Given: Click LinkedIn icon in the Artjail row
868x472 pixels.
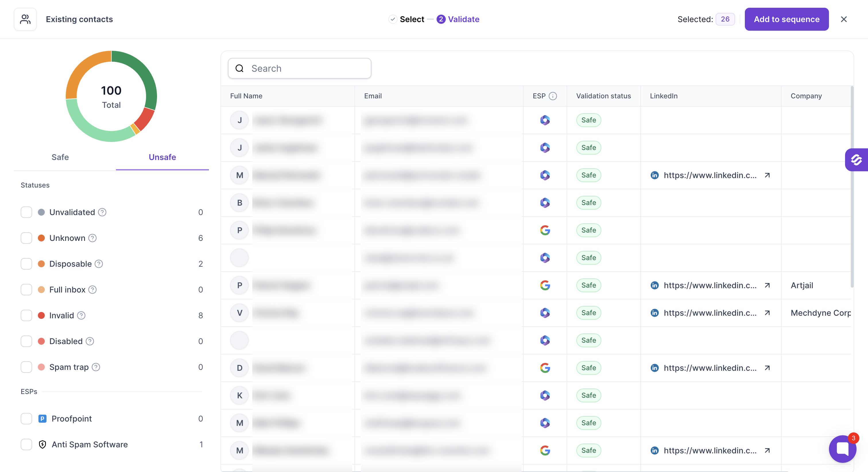Looking at the screenshot, I should tap(654, 285).
